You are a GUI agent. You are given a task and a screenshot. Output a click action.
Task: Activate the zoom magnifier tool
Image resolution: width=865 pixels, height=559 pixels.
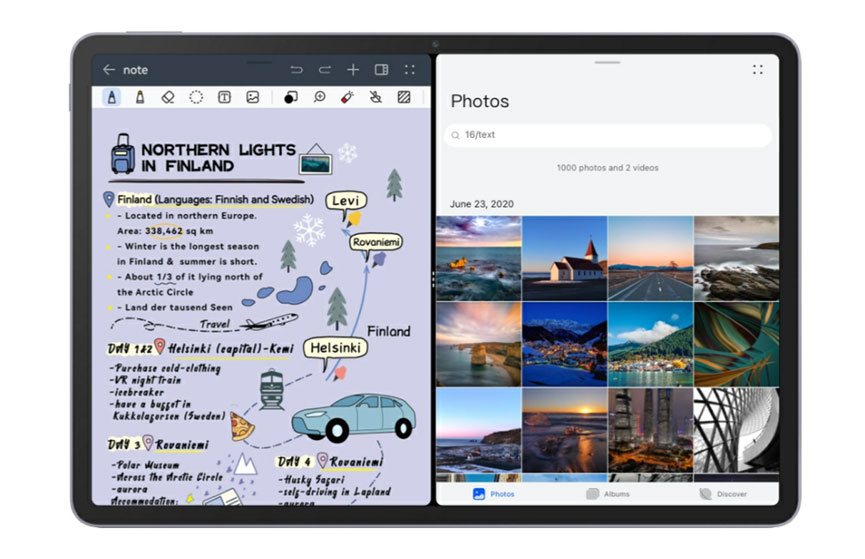coord(319,98)
